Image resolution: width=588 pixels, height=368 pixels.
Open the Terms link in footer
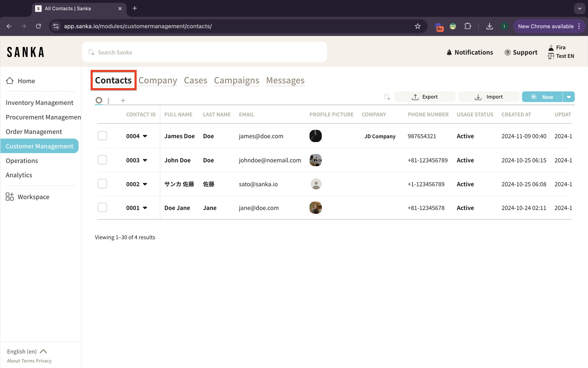[x=28, y=361]
